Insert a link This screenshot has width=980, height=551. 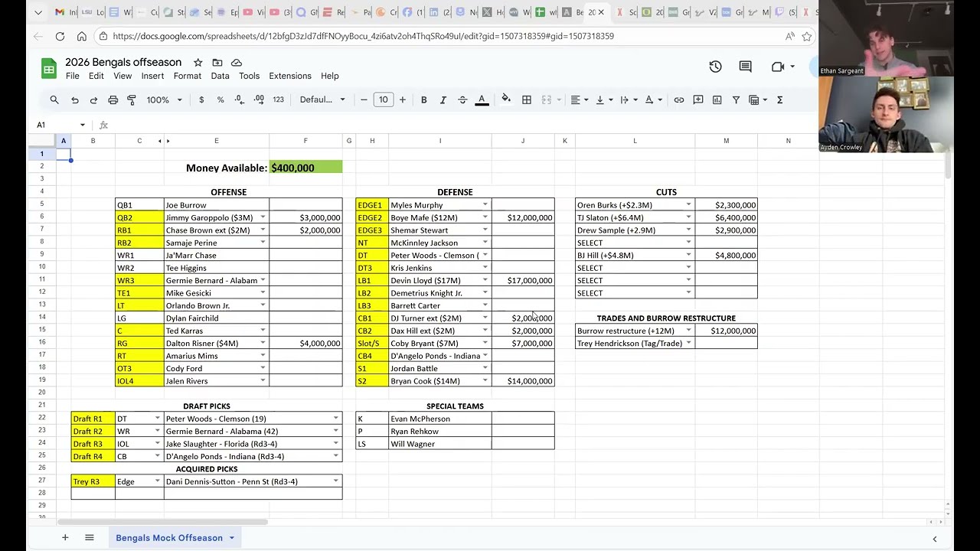point(679,99)
